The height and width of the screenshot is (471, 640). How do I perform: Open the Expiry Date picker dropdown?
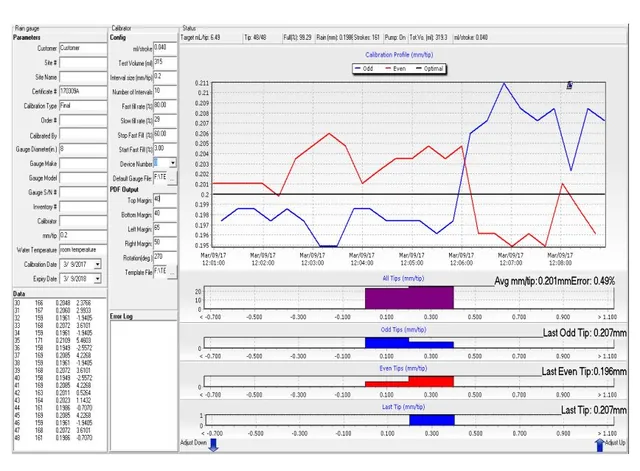point(97,279)
